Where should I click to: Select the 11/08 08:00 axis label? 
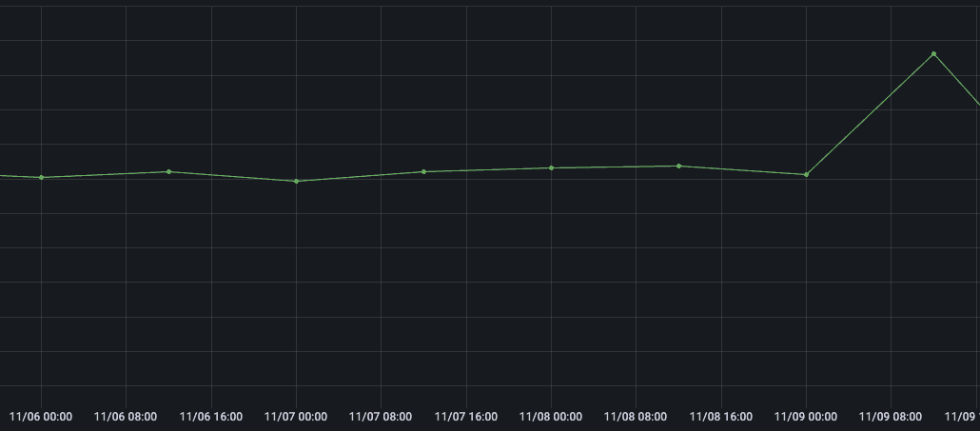coord(636,417)
